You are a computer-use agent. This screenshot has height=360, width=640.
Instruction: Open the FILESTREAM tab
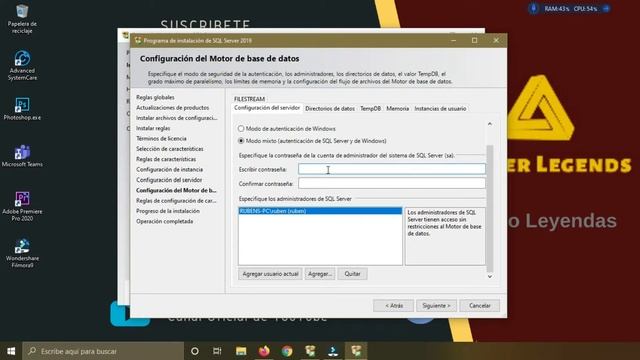(x=249, y=99)
